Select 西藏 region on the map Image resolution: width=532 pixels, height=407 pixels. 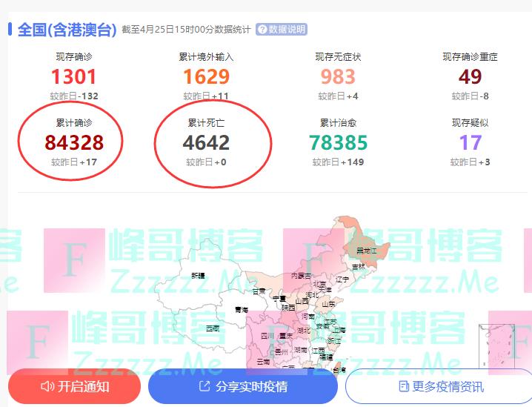(213, 327)
